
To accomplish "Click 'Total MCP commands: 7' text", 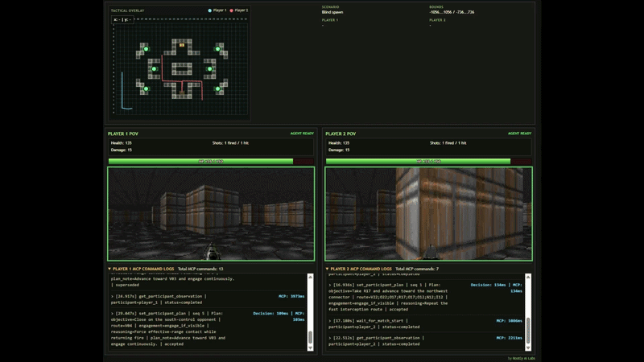I will [417, 269].
